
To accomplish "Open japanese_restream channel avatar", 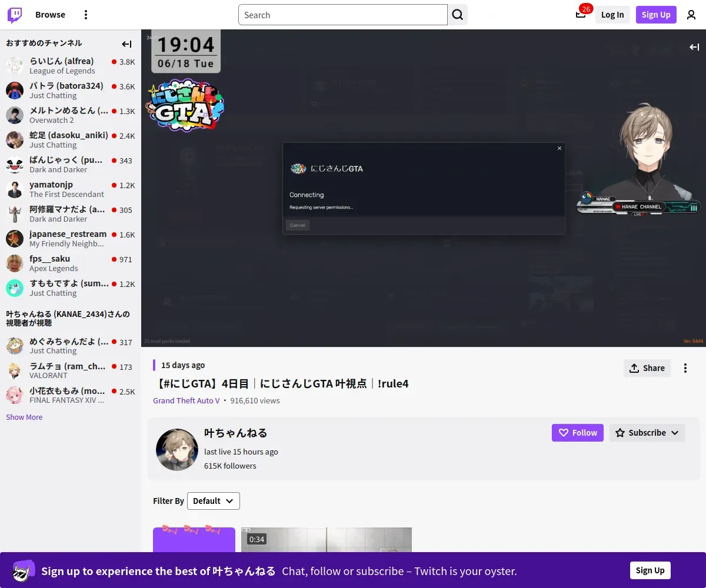I will click(x=15, y=238).
